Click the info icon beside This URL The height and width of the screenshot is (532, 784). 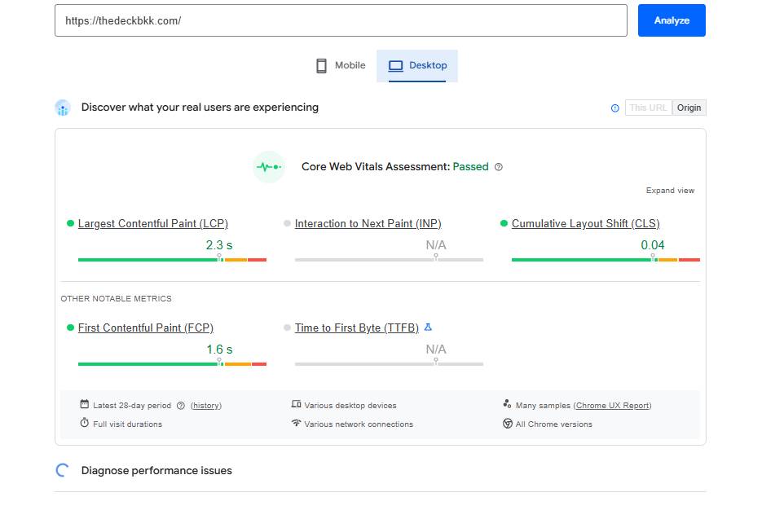coord(614,108)
